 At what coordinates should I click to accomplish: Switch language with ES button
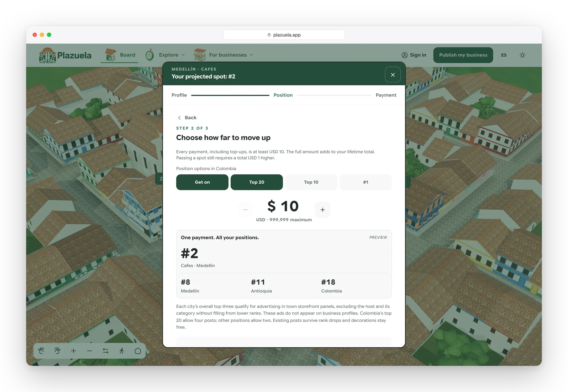coord(504,55)
